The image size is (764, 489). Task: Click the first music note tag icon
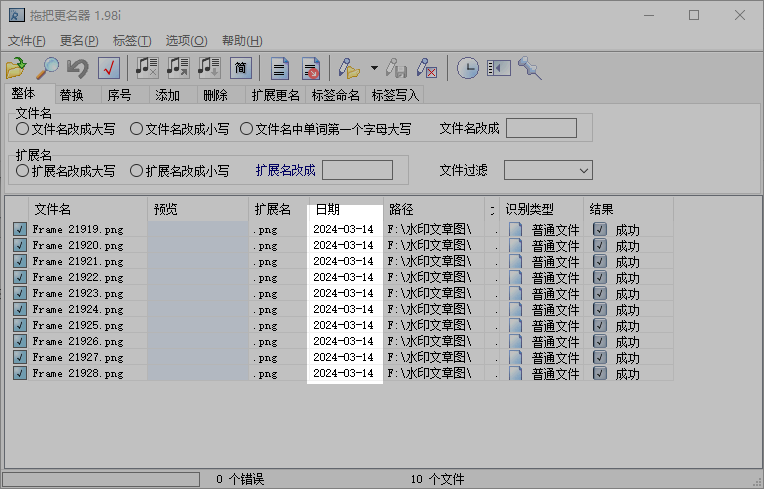point(147,68)
